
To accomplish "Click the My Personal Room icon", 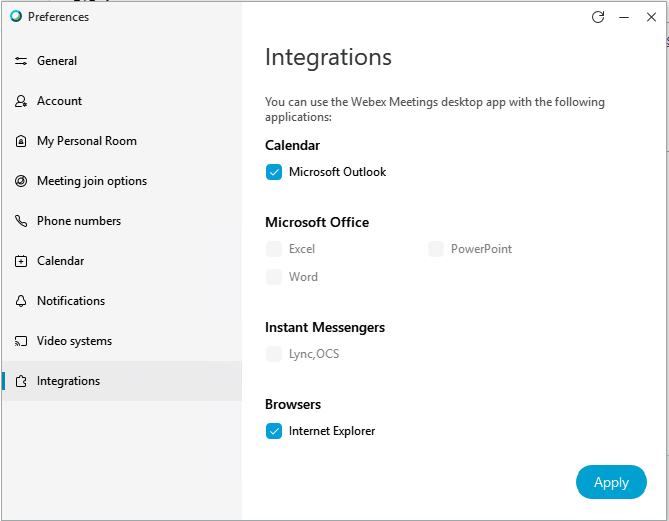I will pos(21,141).
